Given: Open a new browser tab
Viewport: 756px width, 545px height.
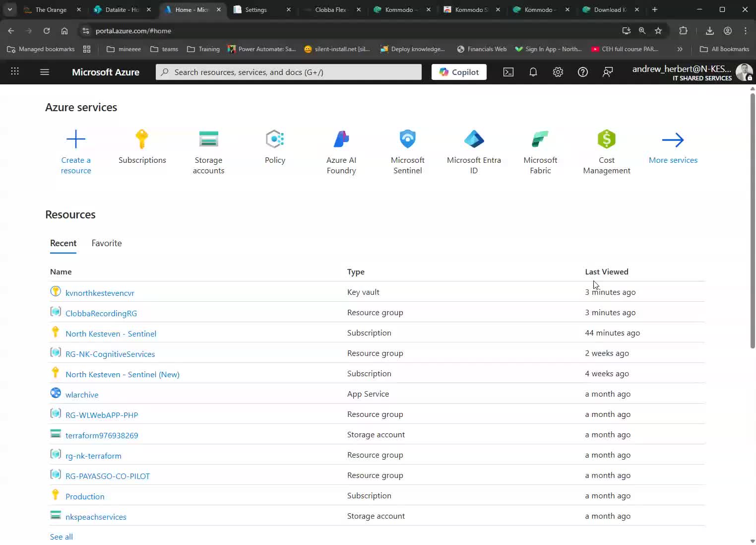Looking at the screenshot, I should [x=655, y=9].
